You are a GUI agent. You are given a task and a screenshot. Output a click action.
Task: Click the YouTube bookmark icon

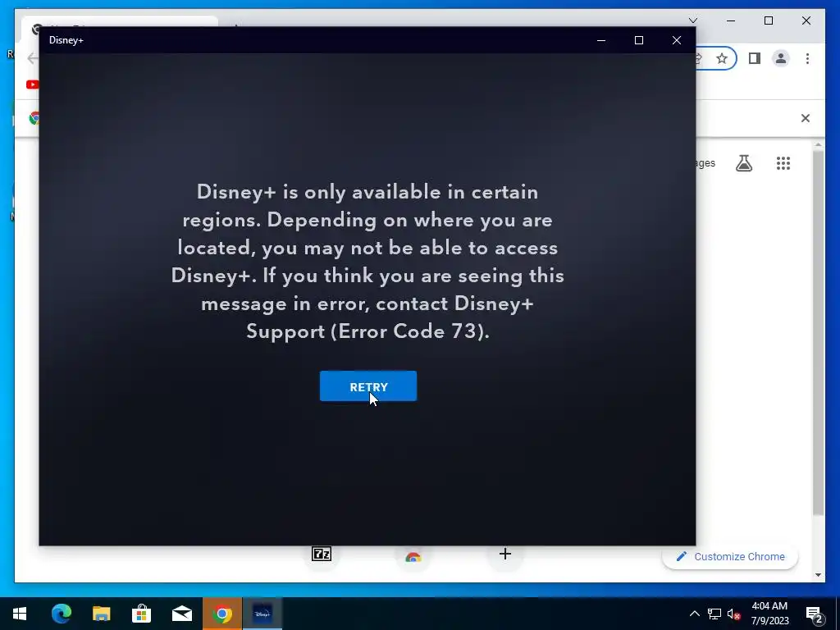click(x=32, y=84)
